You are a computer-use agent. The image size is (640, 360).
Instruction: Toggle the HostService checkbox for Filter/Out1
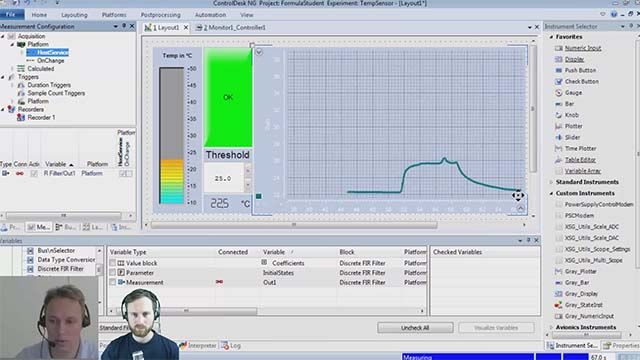click(x=122, y=173)
